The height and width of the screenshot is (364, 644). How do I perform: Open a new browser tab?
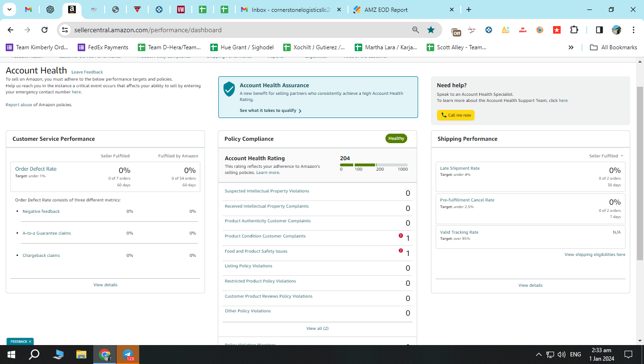pyautogui.click(x=469, y=9)
